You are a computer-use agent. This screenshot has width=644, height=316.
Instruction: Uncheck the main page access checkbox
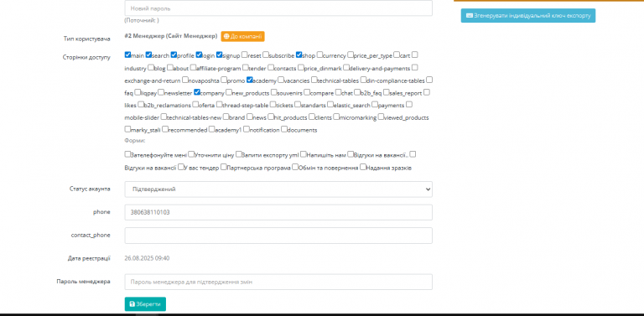(x=127, y=54)
